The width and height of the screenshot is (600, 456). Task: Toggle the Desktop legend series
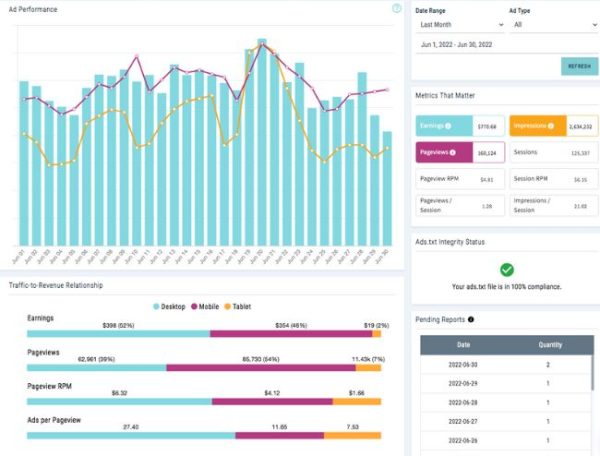[171, 305]
